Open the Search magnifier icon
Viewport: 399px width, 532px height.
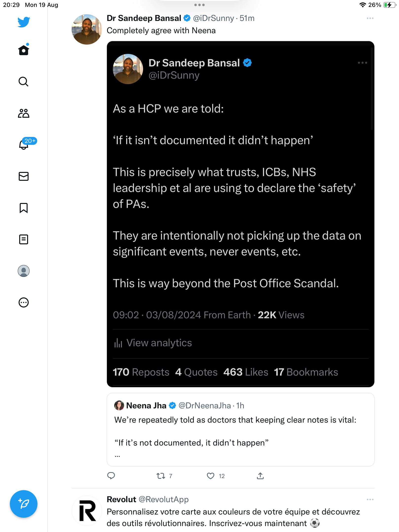(24, 82)
